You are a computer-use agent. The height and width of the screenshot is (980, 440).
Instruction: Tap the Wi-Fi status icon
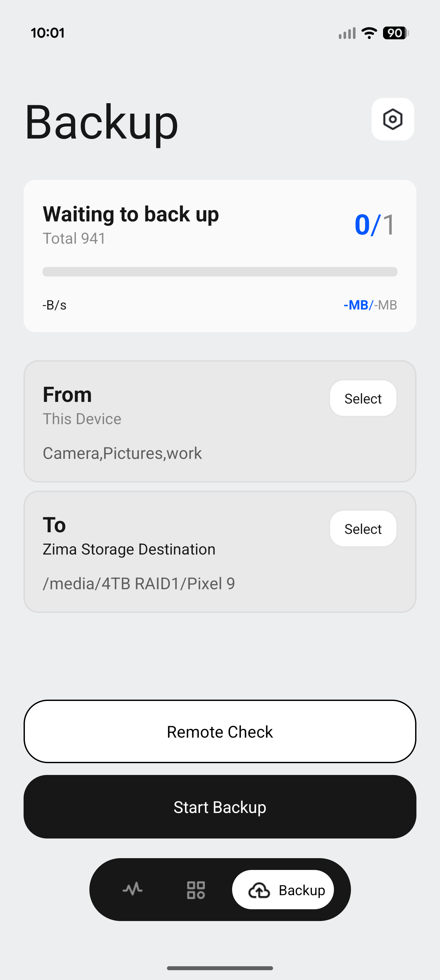(x=369, y=33)
